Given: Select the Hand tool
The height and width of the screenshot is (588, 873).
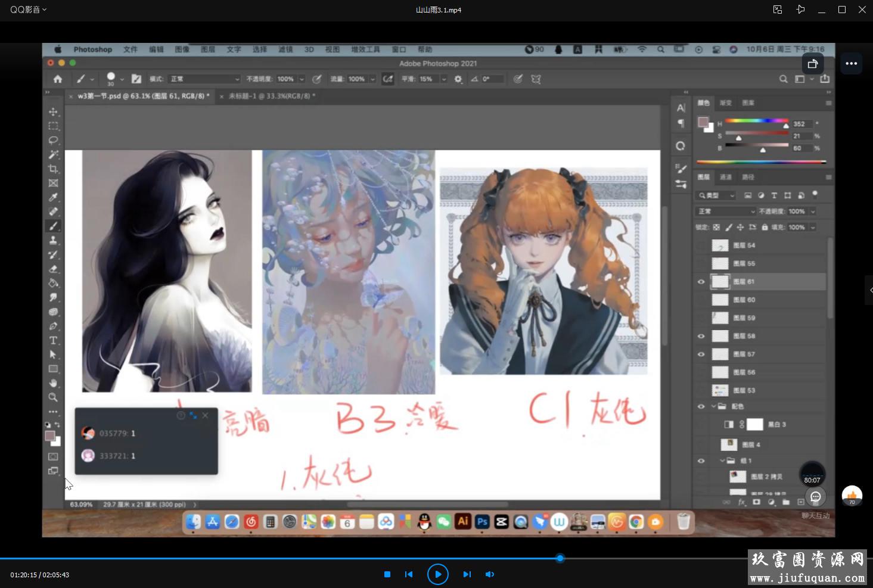Looking at the screenshot, I should coord(54,383).
